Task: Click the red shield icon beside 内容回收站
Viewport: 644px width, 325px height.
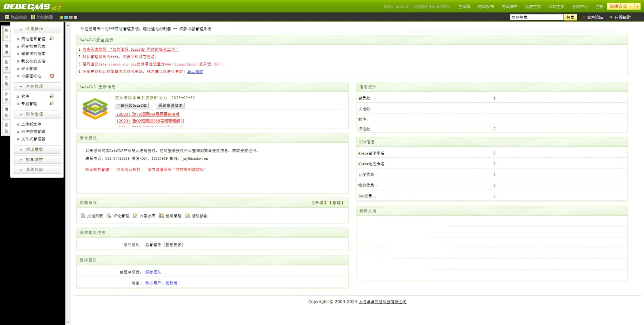Action: pos(52,76)
